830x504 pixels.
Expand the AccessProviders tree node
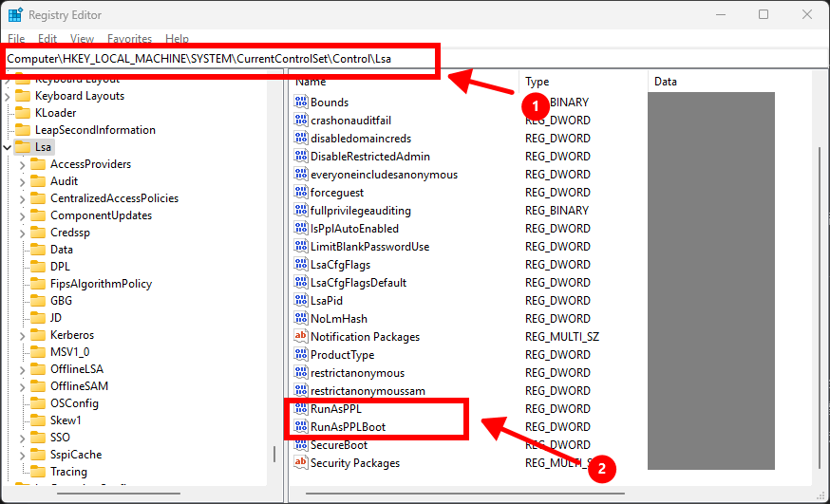coord(23,164)
